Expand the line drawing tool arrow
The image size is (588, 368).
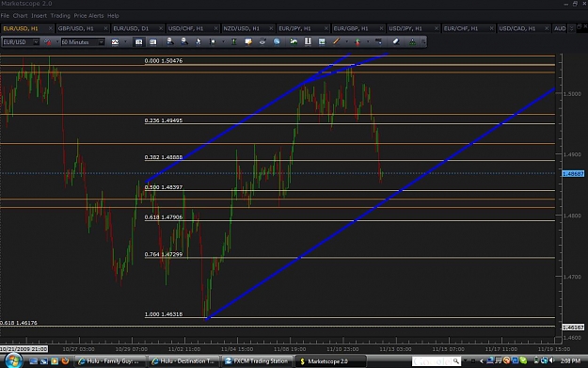pyautogui.click(x=346, y=42)
